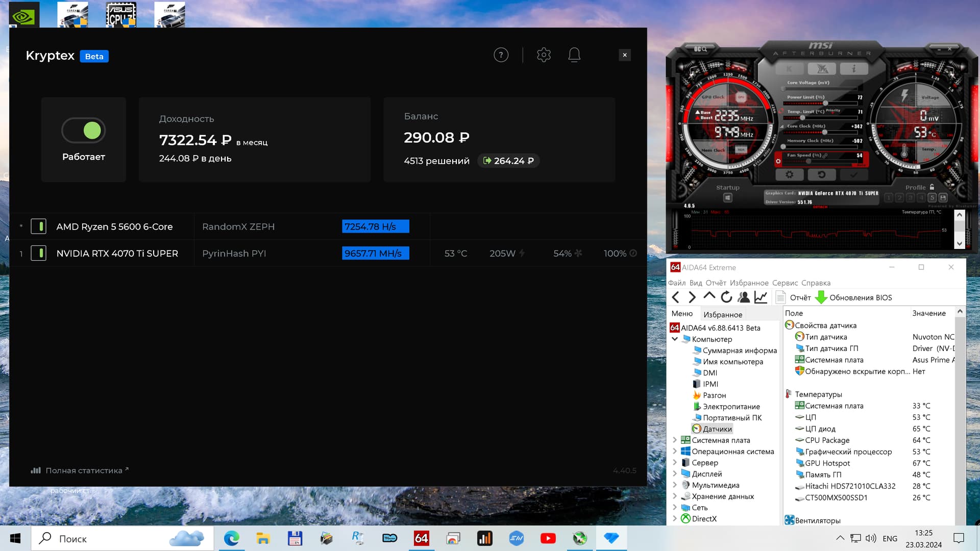Click Afterburner save profile floppy icon
The height and width of the screenshot is (551, 980).
[x=943, y=197]
